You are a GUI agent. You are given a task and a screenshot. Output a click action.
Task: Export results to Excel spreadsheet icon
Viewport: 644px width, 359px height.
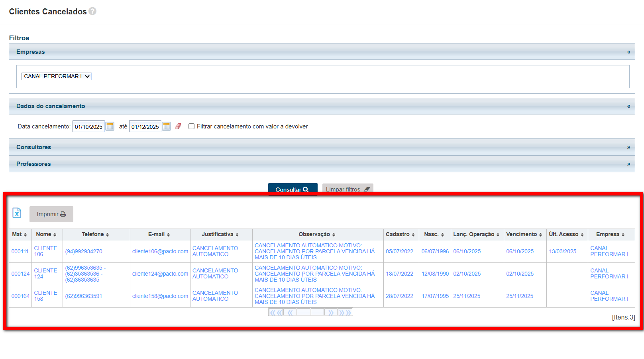coord(17,213)
